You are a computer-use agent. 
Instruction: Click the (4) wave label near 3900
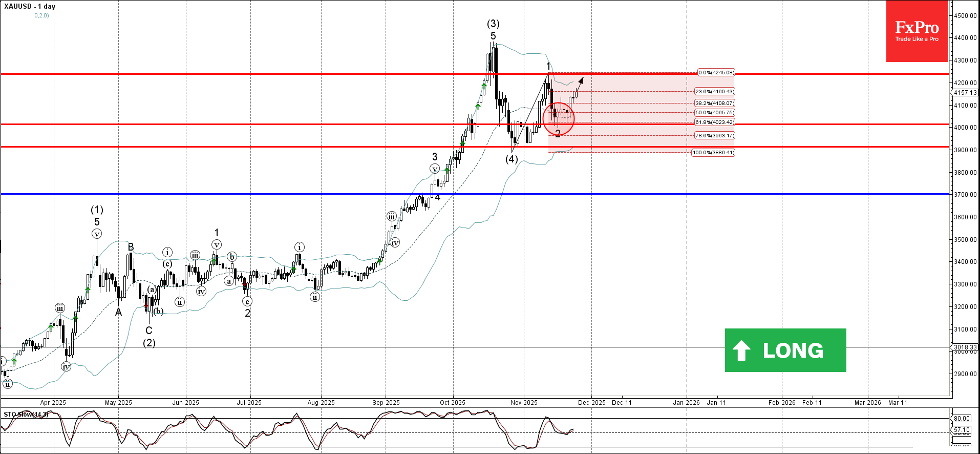[x=512, y=159]
